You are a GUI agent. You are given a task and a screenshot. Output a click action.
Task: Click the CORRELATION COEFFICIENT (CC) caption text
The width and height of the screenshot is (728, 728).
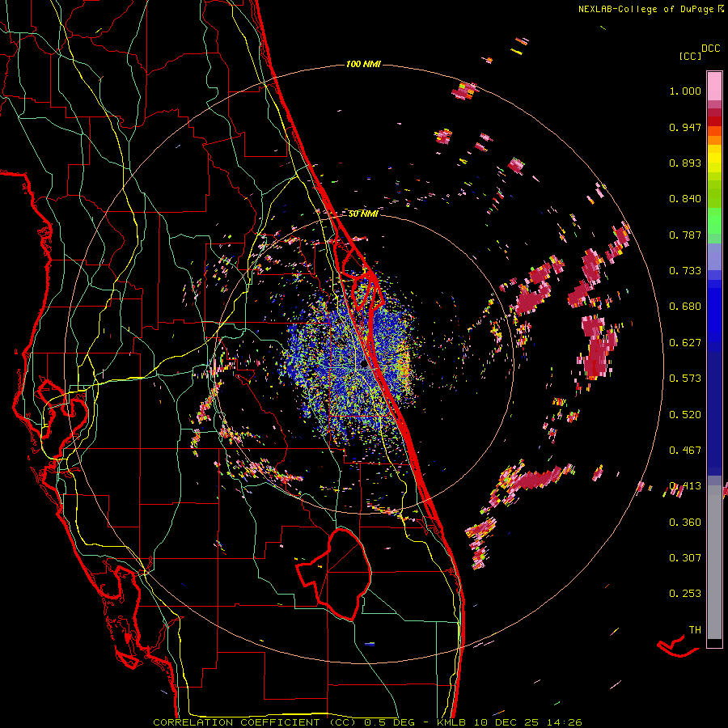coord(255,722)
